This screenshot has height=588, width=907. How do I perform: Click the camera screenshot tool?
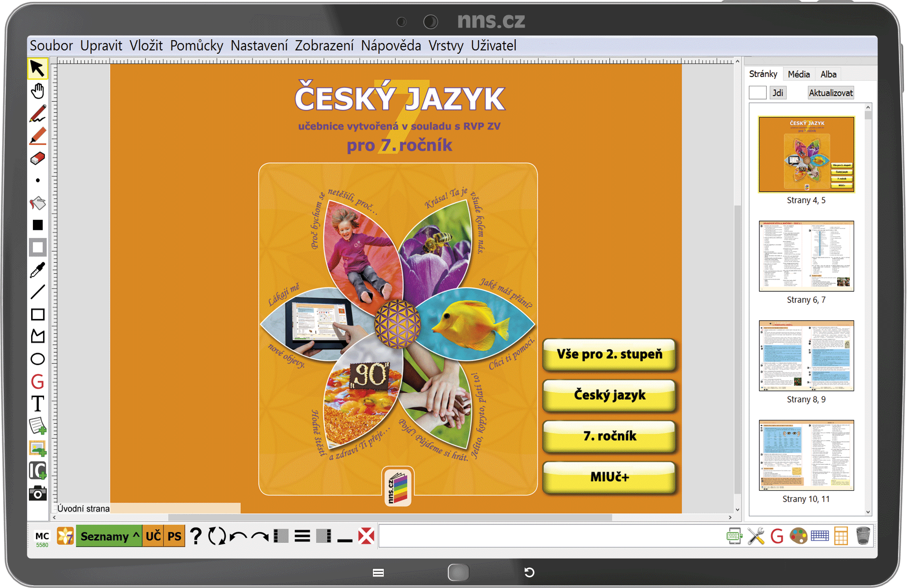tap(38, 493)
